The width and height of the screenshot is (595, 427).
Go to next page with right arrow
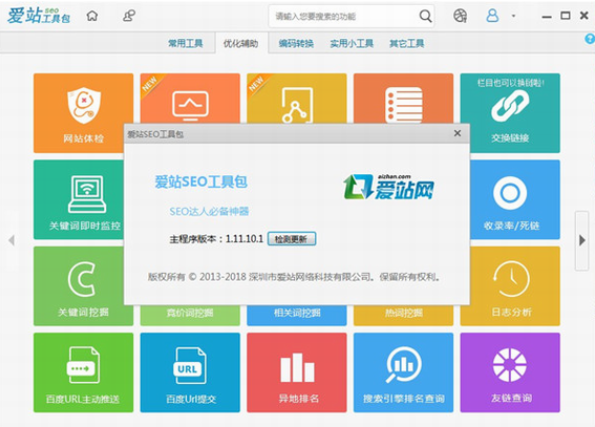tap(582, 240)
